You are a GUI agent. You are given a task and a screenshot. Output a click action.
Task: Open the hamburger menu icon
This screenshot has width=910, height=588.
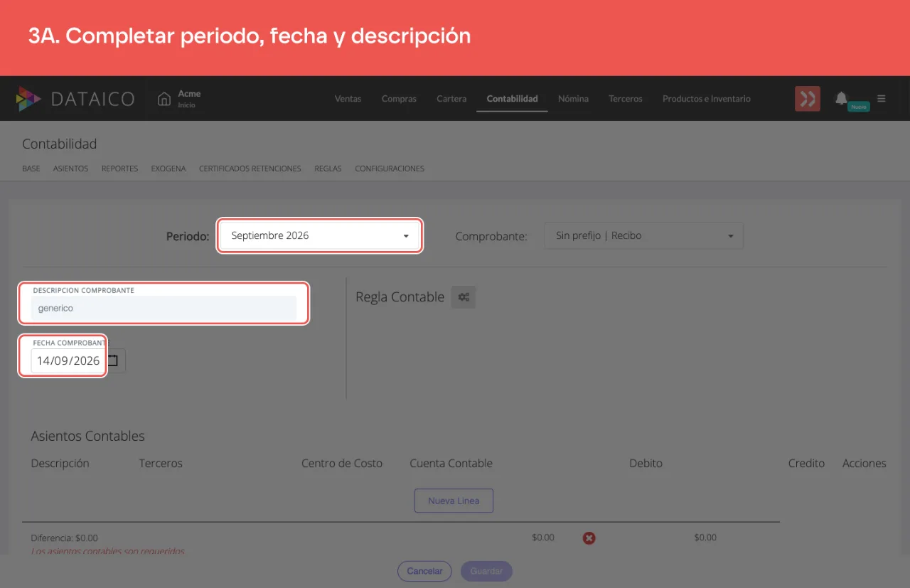click(882, 99)
